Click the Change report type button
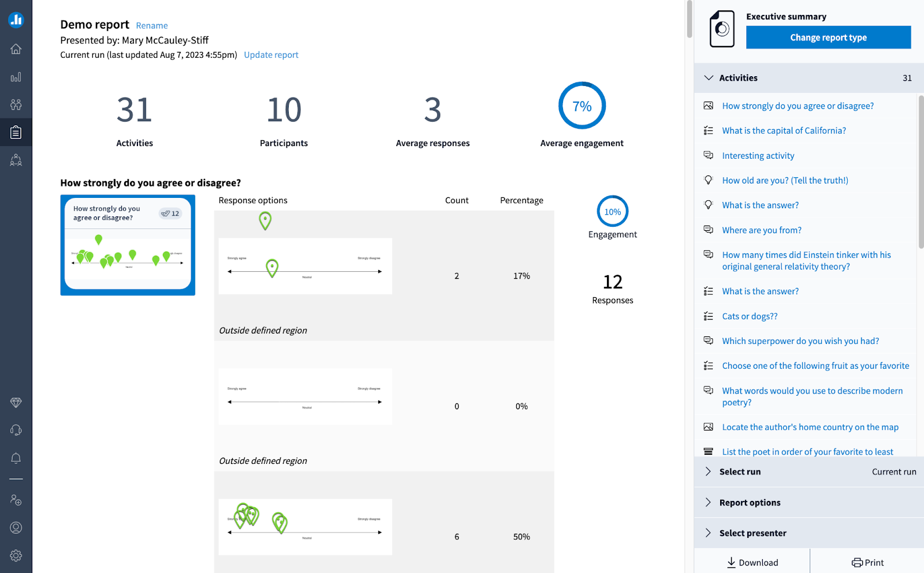The image size is (924, 573). pos(828,38)
